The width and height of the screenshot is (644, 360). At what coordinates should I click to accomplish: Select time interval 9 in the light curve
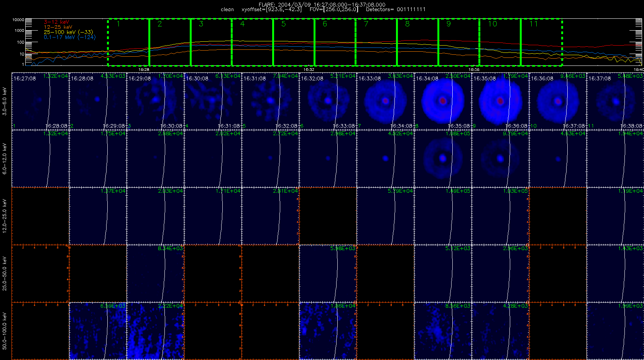[459, 42]
